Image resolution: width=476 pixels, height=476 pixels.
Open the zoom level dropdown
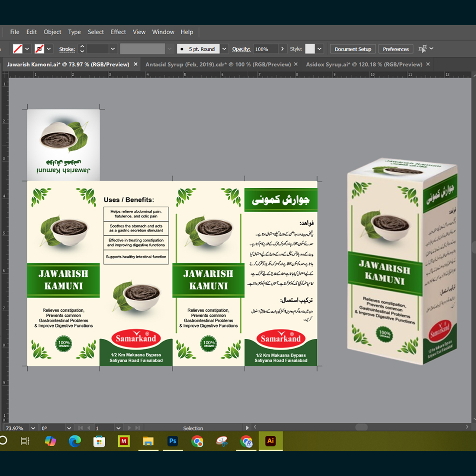[33, 428]
